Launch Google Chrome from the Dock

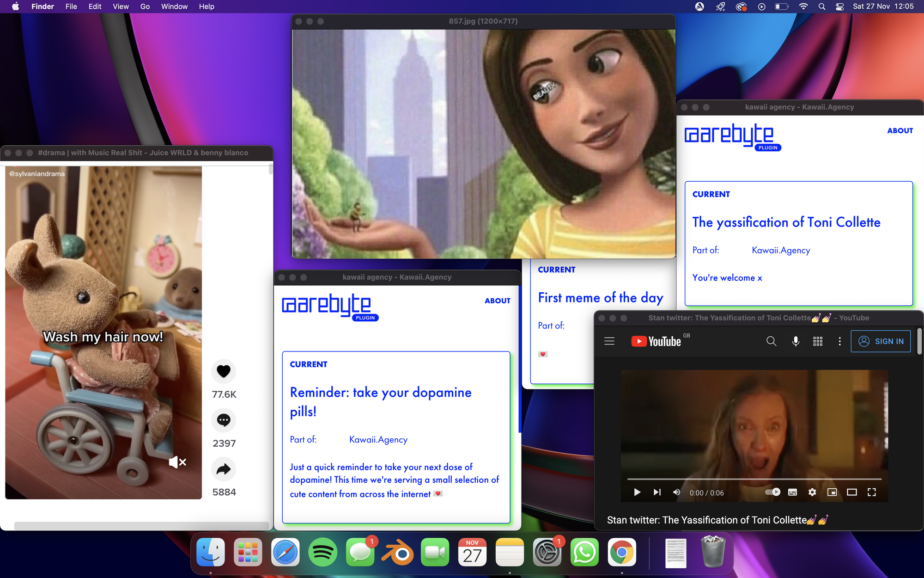click(x=622, y=552)
